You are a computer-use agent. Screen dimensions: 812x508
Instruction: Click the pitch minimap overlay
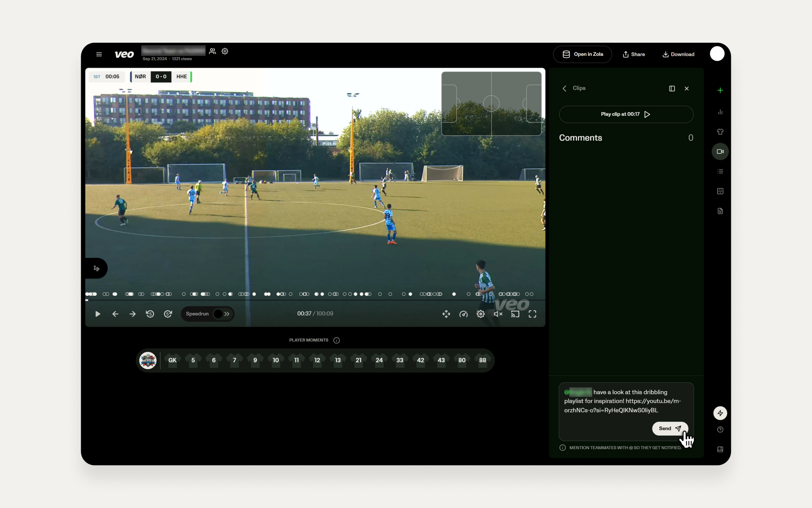pos(491,104)
